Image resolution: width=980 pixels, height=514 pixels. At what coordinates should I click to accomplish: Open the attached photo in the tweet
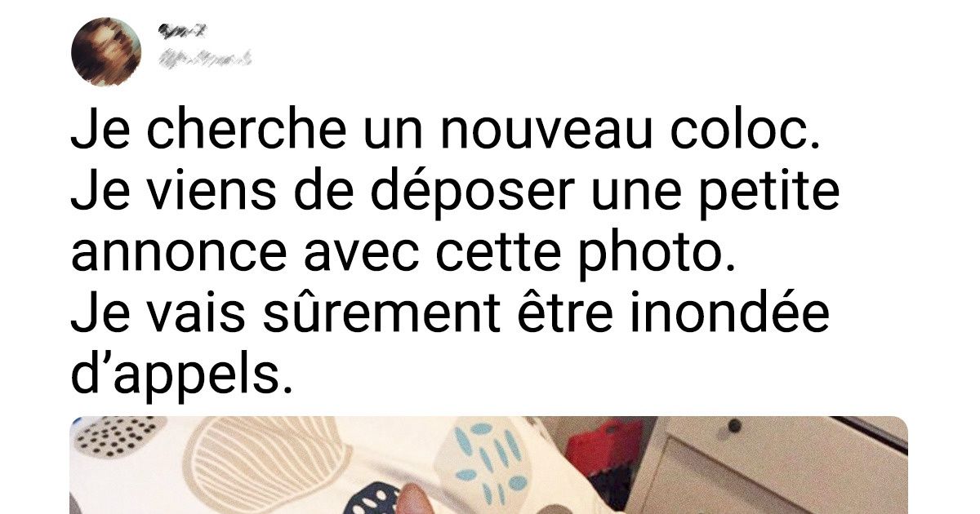[x=489, y=465]
